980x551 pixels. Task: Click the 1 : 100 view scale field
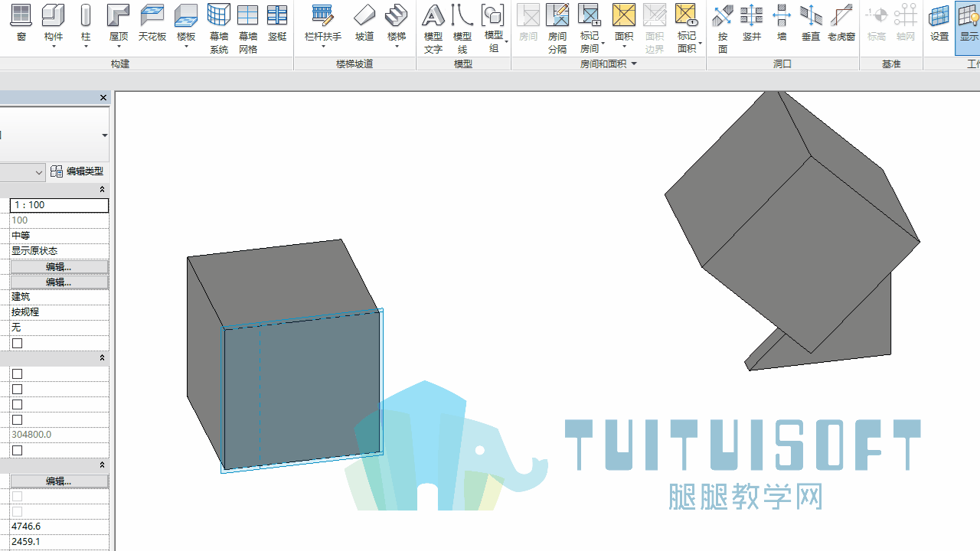click(x=59, y=205)
